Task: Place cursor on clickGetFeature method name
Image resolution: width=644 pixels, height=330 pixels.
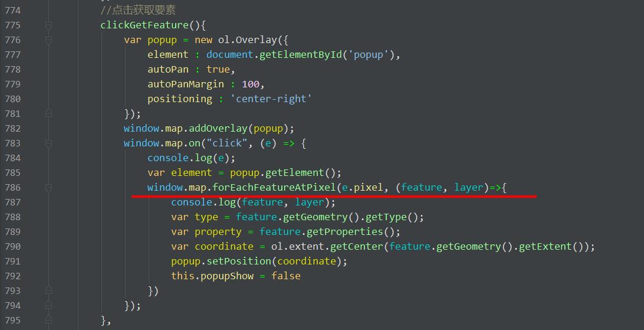Action: [x=144, y=25]
